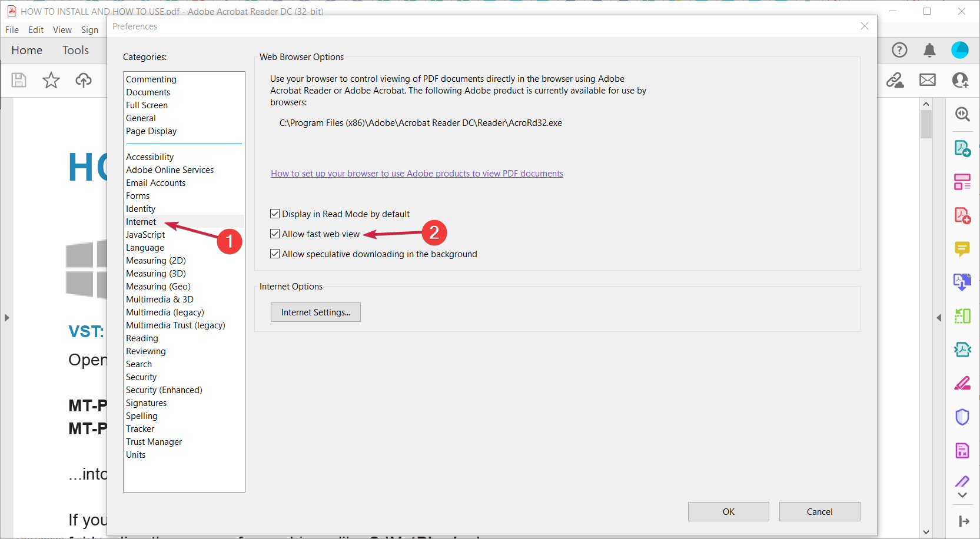980x539 pixels.
Task: Open the Help question mark icon
Action: click(899, 50)
